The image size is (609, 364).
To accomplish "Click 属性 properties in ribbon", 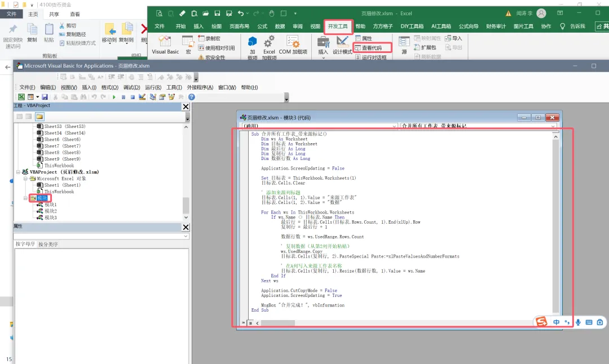I will pyautogui.click(x=364, y=38).
